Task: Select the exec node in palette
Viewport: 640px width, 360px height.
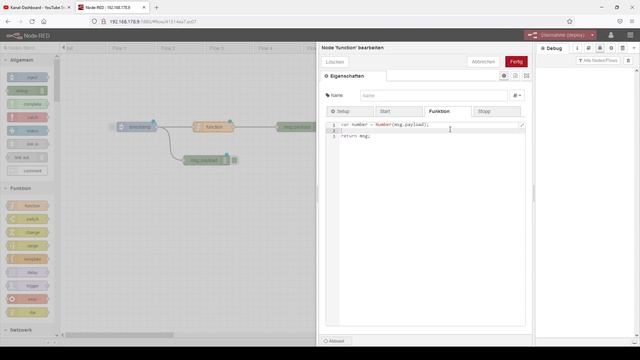Action: point(28,299)
